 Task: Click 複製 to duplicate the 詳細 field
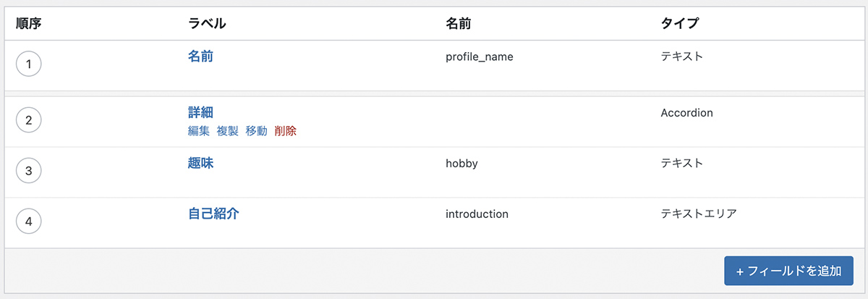228,131
